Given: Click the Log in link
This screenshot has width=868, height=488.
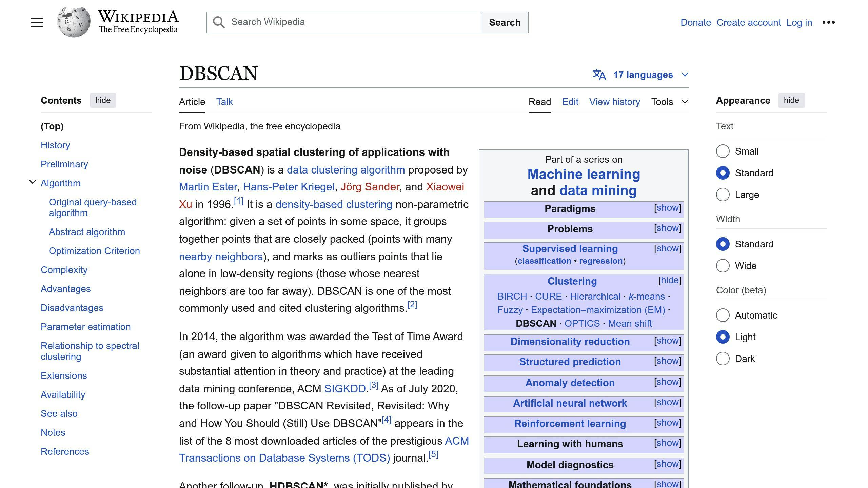Looking at the screenshot, I should tap(799, 22).
